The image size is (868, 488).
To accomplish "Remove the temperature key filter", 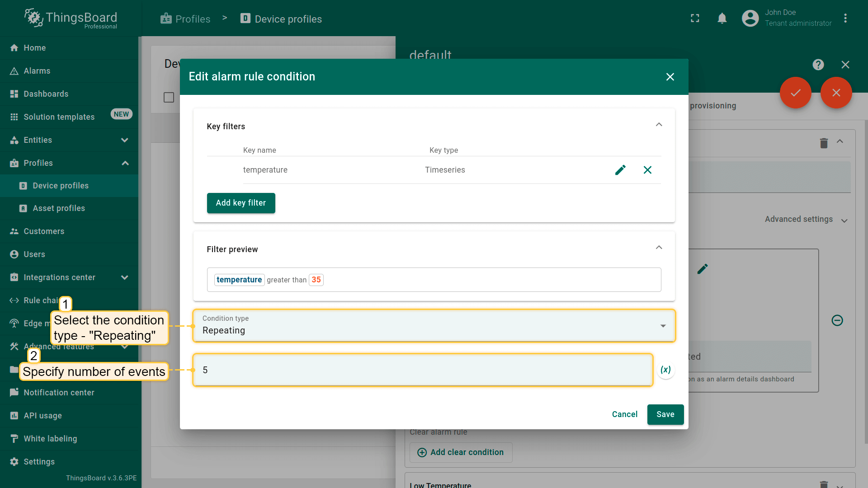I will pos(647,170).
